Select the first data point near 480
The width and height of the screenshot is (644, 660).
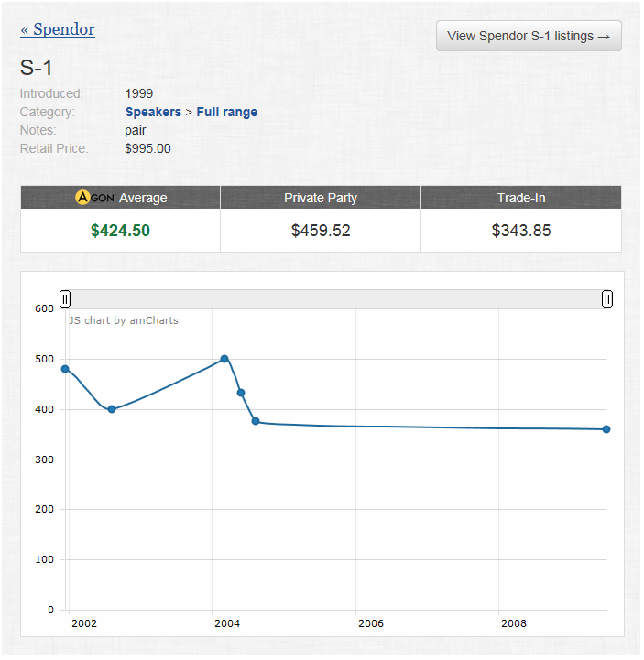click(65, 369)
